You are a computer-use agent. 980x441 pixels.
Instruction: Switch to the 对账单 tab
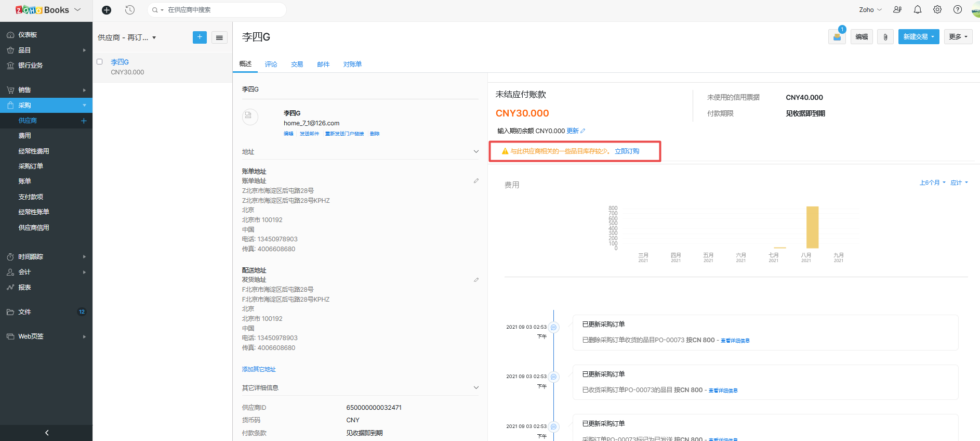[x=352, y=64]
